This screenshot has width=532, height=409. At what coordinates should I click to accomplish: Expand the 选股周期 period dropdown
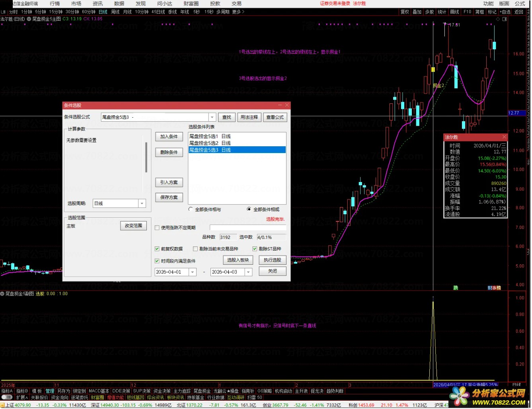coord(142,204)
